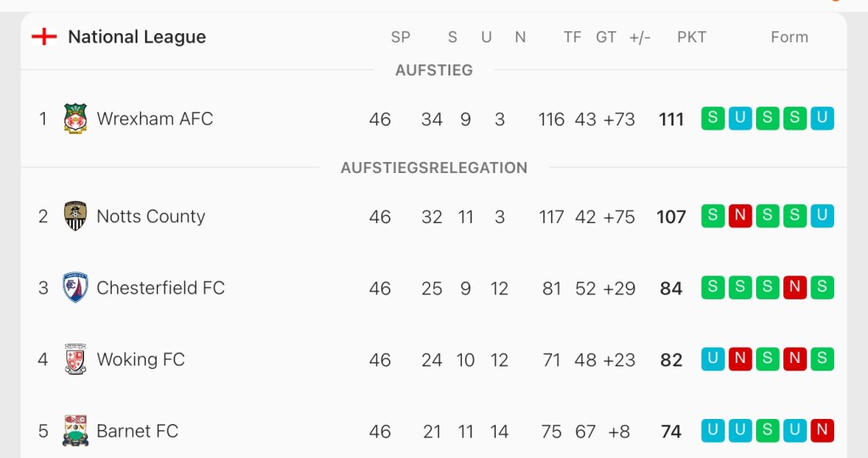Open the National League title link
This screenshot has width=868, height=458.
point(136,36)
